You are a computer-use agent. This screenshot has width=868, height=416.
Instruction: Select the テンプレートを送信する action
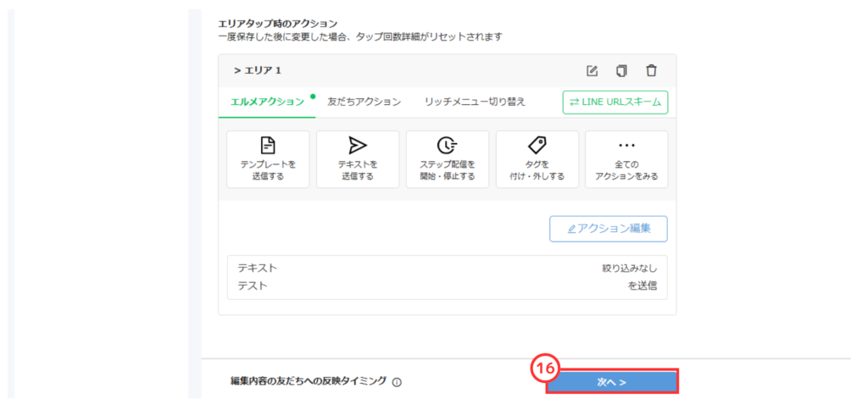[268, 159]
